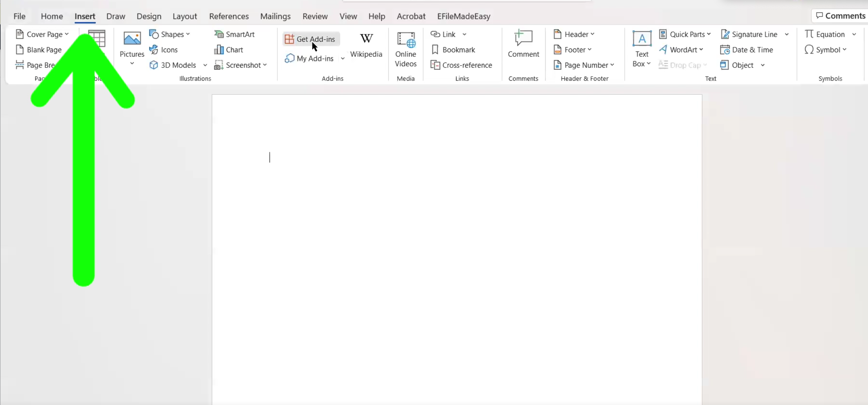Switch to the Design tab
The width and height of the screenshot is (868, 405).
pyautogui.click(x=149, y=16)
